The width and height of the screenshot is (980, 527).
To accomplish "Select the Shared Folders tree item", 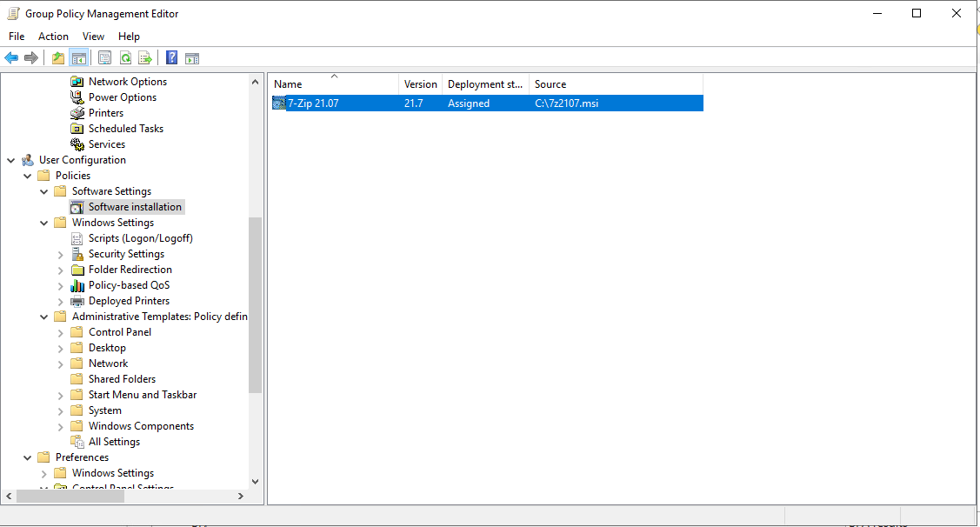I will coord(122,379).
